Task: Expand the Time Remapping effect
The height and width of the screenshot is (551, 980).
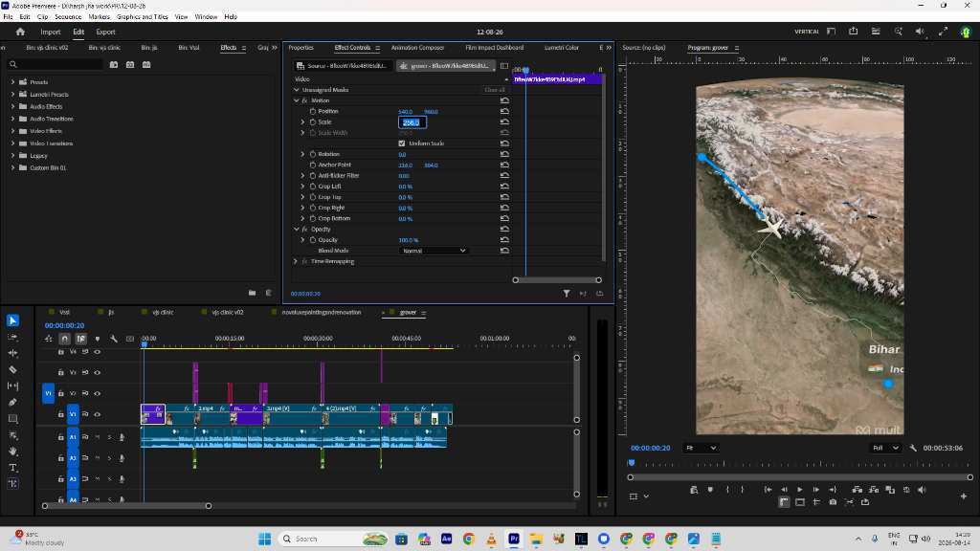Action: [x=296, y=261]
